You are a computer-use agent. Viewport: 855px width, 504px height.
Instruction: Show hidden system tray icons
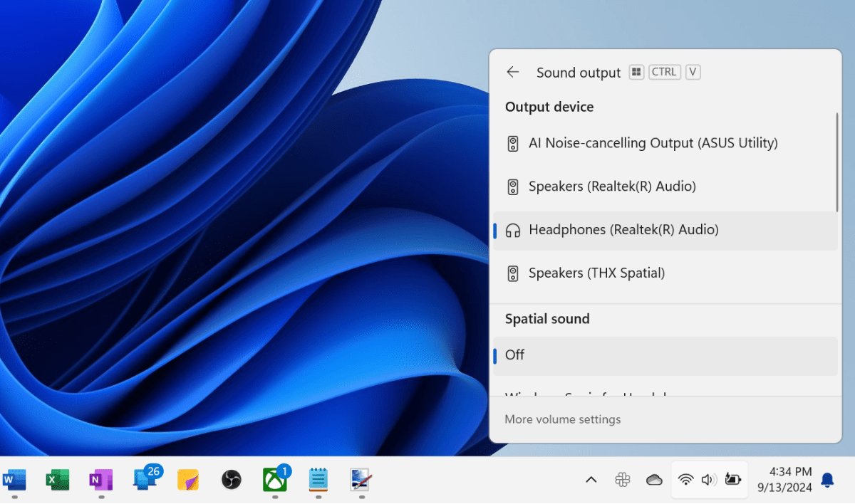(591, 480)
